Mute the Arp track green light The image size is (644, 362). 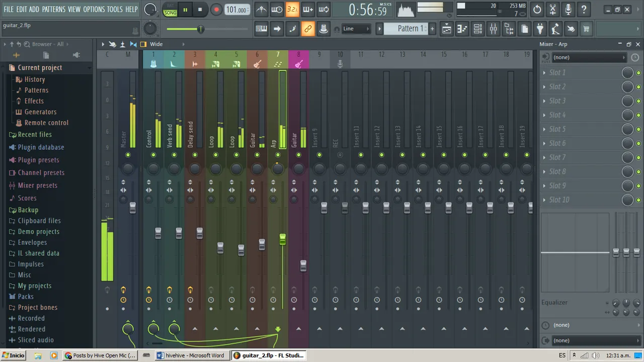278,155
